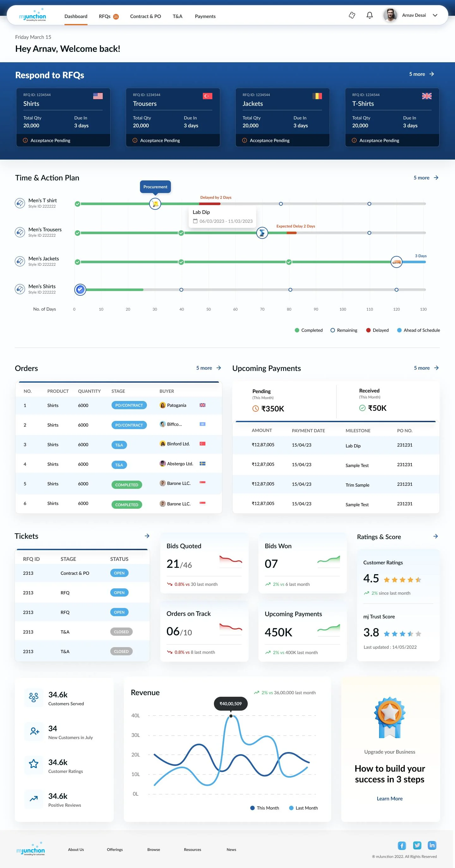This screenshot has height=868, width=455.
Task: Open the LinkedIn link in the footer
Action: coord(432,846)
